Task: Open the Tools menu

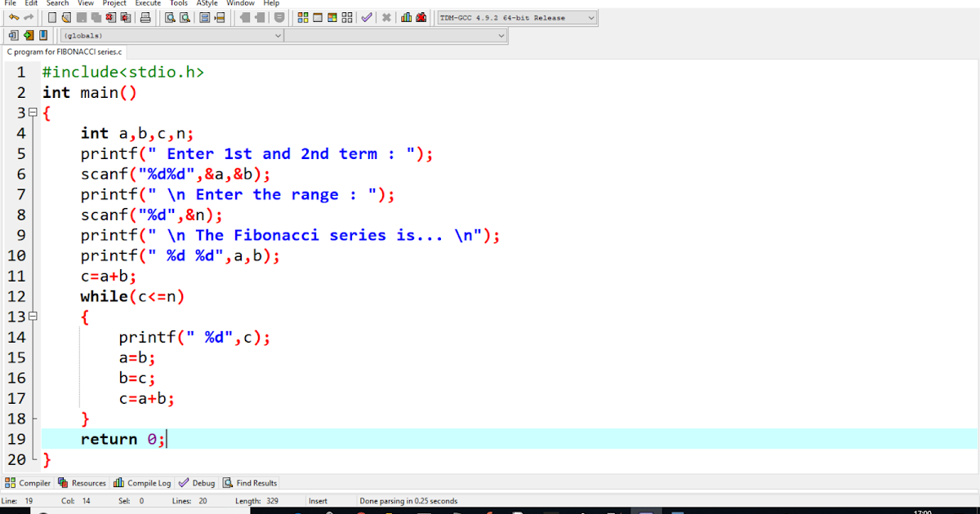Action: pos(178,3)
